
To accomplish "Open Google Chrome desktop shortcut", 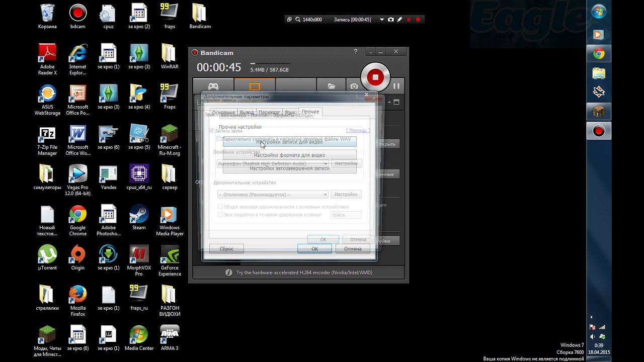I will click(x=77, y=220).
